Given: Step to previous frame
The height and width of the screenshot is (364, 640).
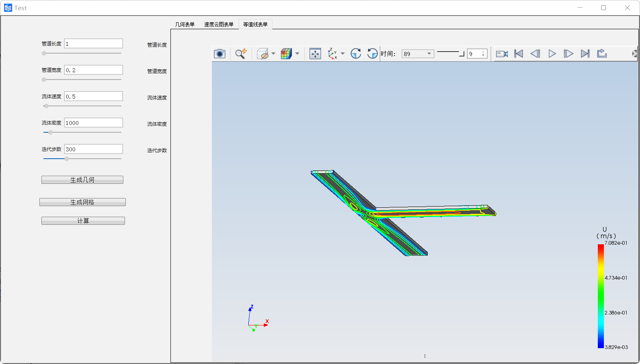Looking at the screenshot, I should [535, 54].
